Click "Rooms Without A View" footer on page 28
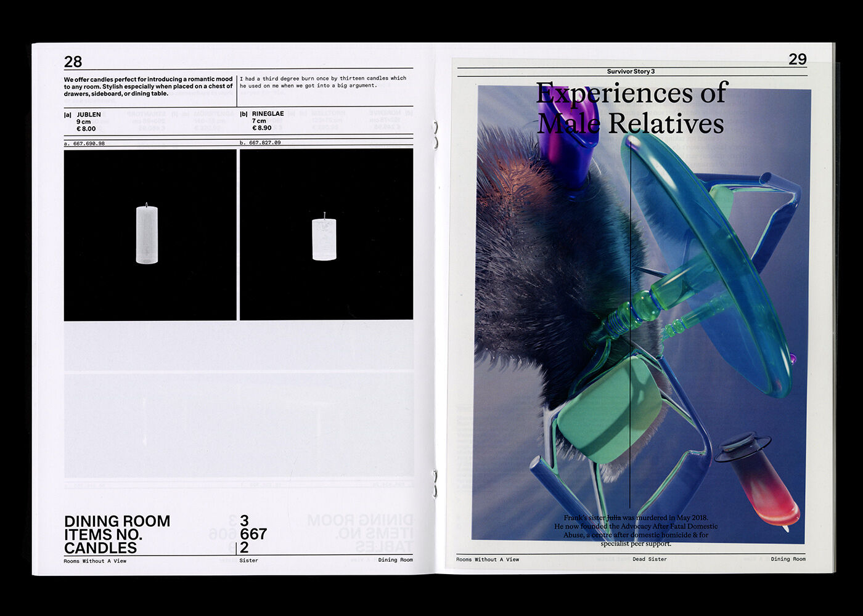 [95, 561]
